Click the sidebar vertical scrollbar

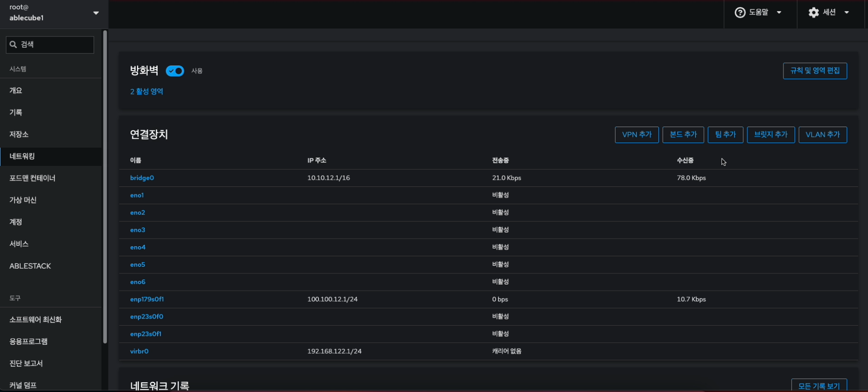click(105, 187)
